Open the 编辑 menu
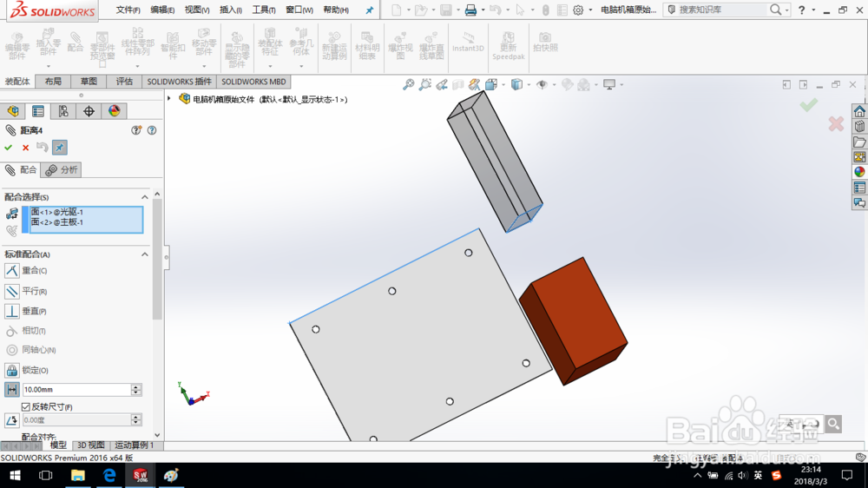This screenshot has height=488, width=868. click(x=162, y=10)
